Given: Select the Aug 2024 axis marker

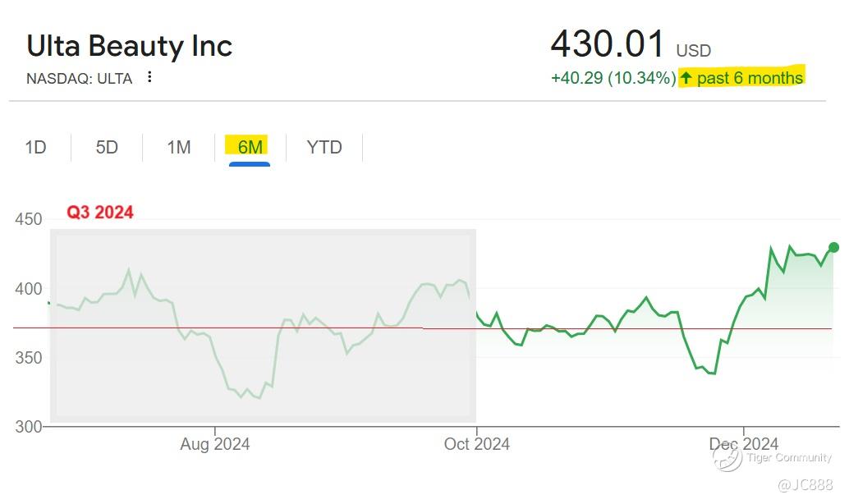Looking at the screenshot, I should click(215, 444).
